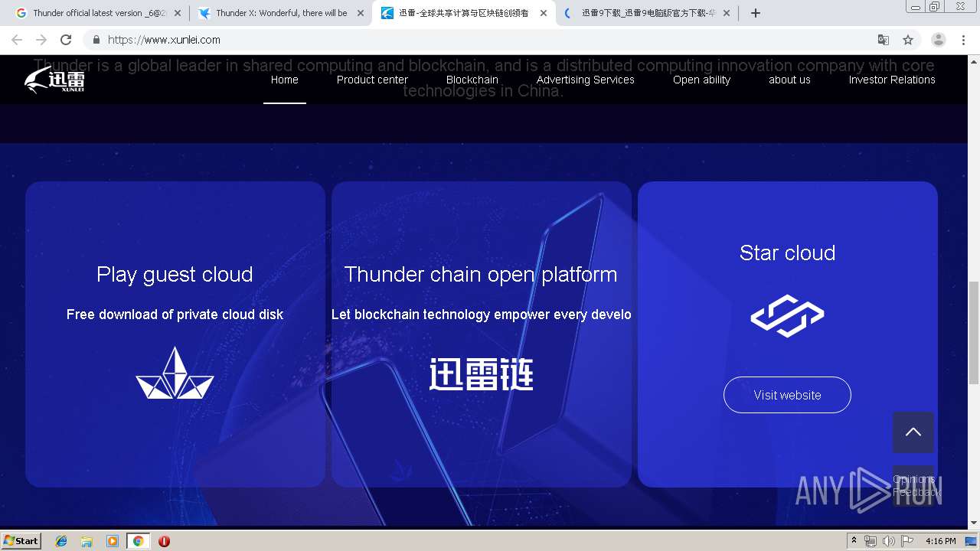Open Internet Explorer from taskbar
The image size is (980, 551).
tap(61, 541)
